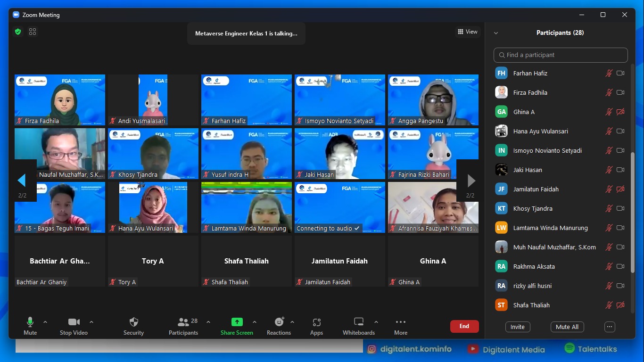
Task: Click the Apps icon in toolbar
Action: pyautogui.click(x=316, y=322)
